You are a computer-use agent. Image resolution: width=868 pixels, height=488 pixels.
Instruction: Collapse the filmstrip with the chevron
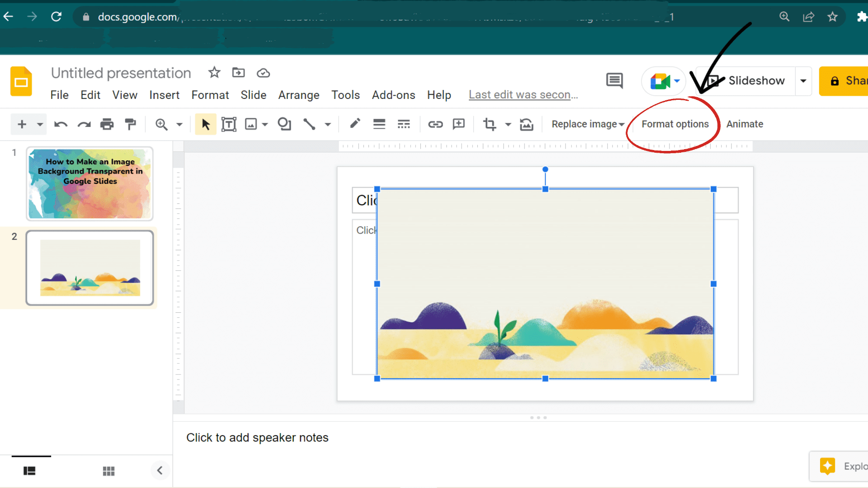coord(160,470)
